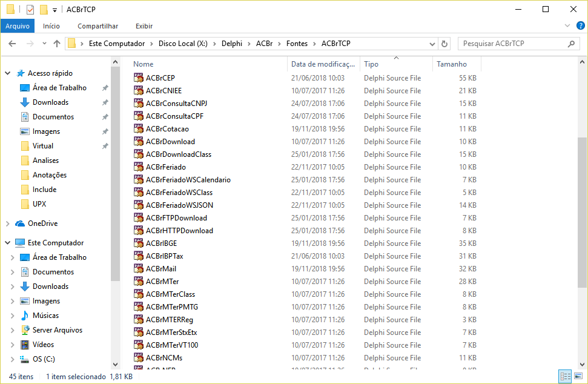
Task: Click the Músicas music note icon
Action: click(25, 316)
